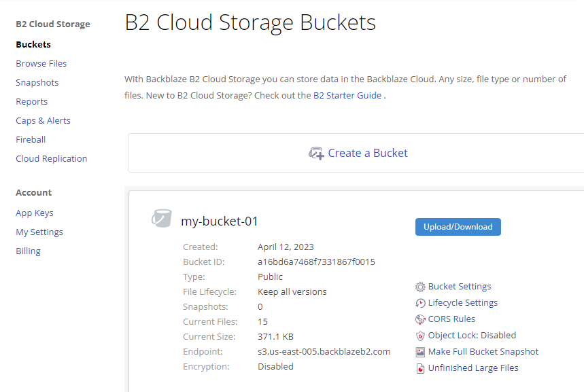Open the Reports page
This screenshot has height=392, width=584.
point(32,102)
